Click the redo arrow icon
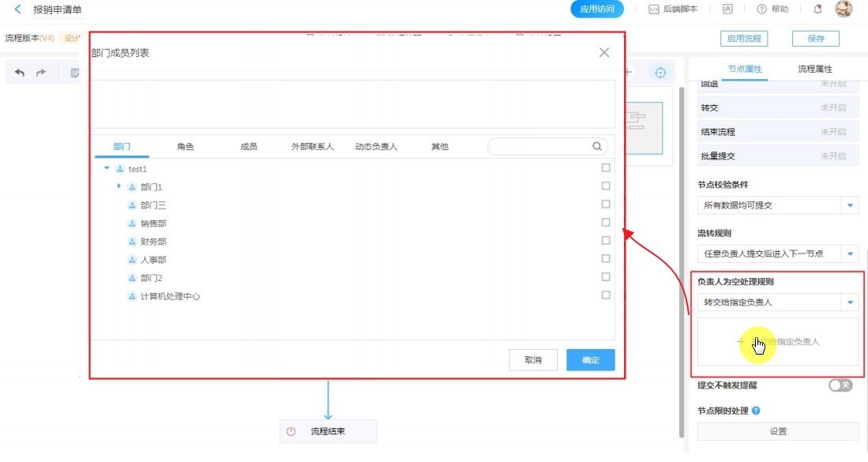The image size is (868, 462). [x=40, y=73]
